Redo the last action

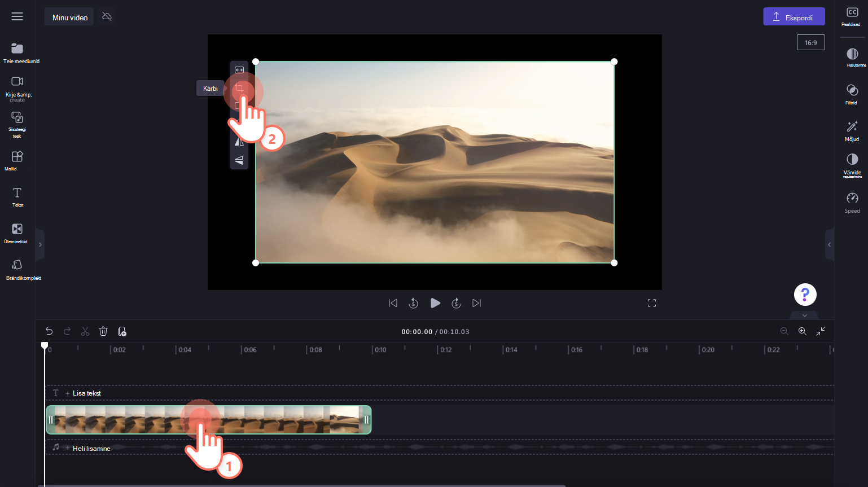pyautogui.click(x=67, y=331)
